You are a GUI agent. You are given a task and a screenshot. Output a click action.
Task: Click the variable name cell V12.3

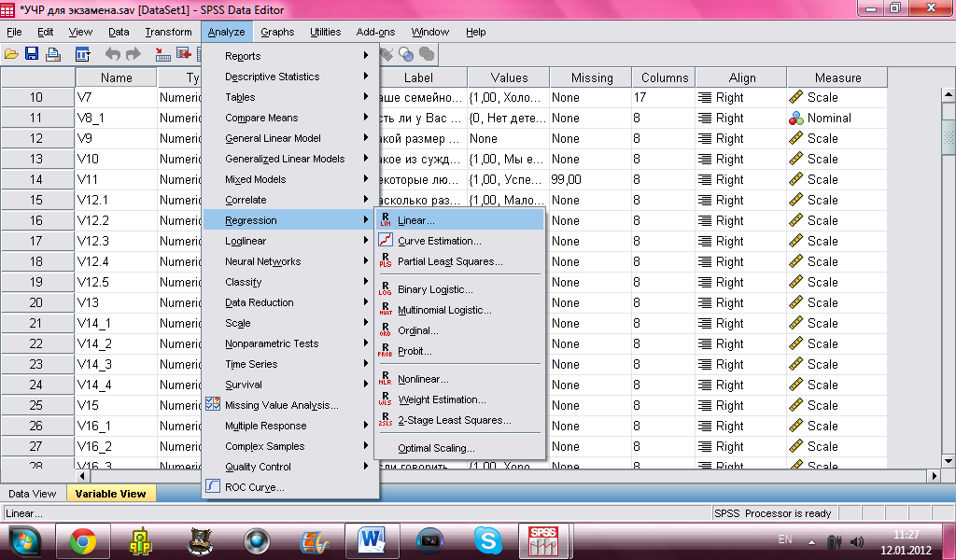(117, 241)
